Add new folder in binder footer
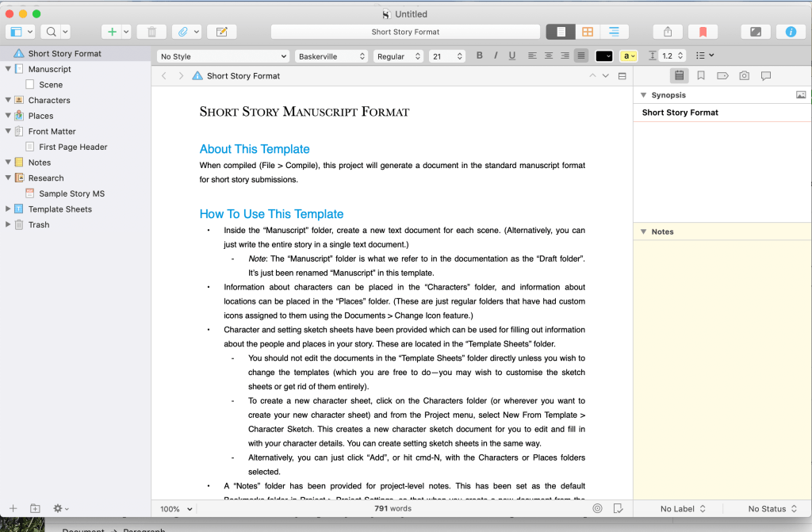This screenshot has height=532, width=812. tap(35, 509)
